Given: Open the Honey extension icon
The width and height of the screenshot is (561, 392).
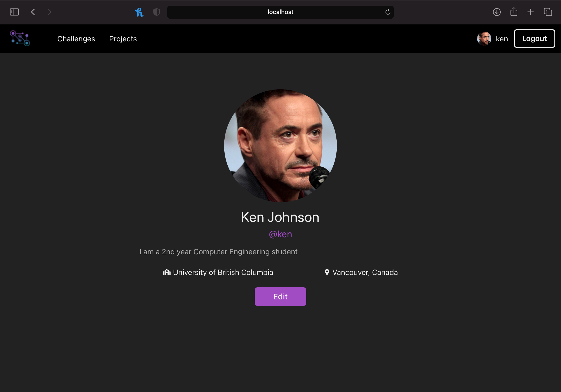Looking at the screenshot, I should [139, 12].
